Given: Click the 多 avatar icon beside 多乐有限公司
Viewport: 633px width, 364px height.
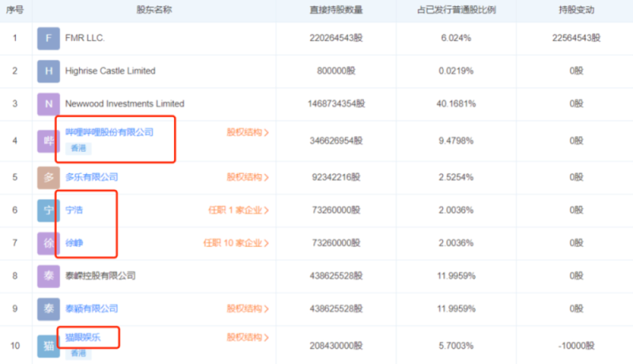Looking at the screenshot, I should [48, 177].
